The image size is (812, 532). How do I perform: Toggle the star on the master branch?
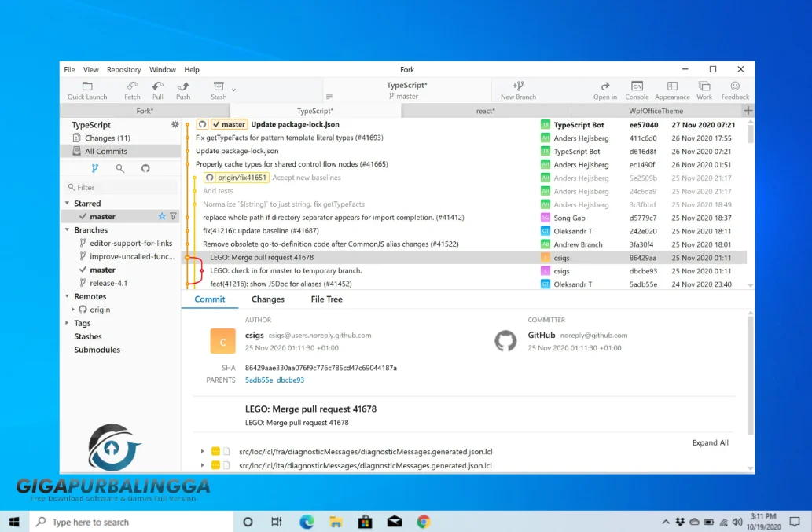point(162,216)
